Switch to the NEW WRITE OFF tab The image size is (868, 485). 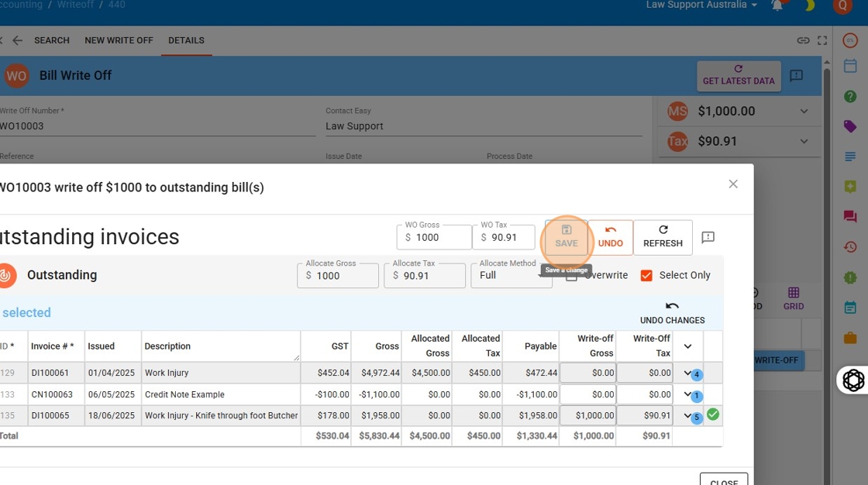click(x=119, y=40)
